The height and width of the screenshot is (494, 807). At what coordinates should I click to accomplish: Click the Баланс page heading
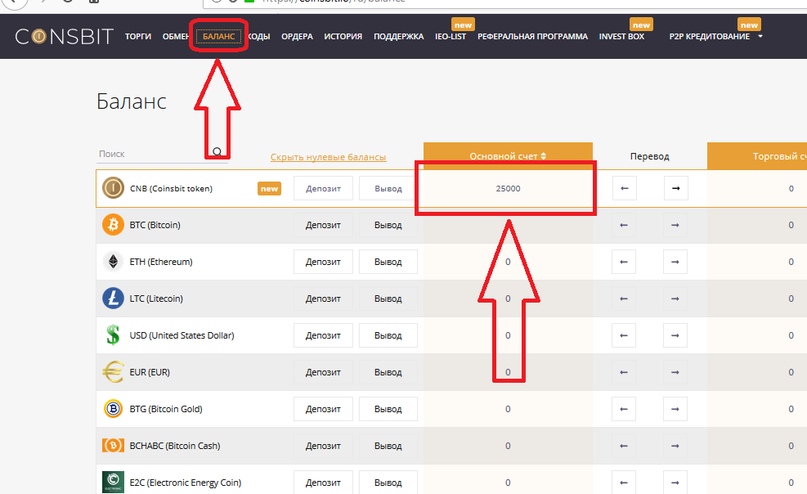point(132,101)
